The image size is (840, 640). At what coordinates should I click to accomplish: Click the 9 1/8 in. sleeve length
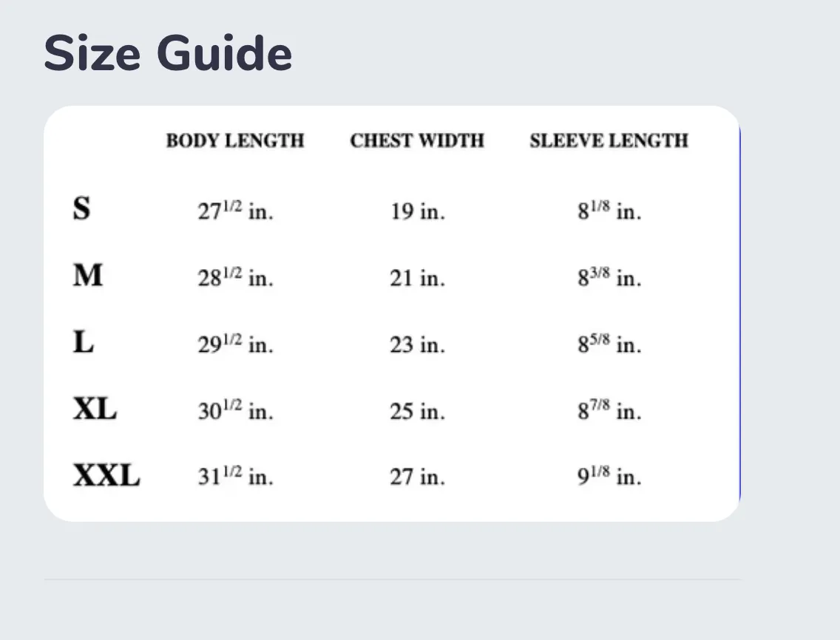click(609, 476)
